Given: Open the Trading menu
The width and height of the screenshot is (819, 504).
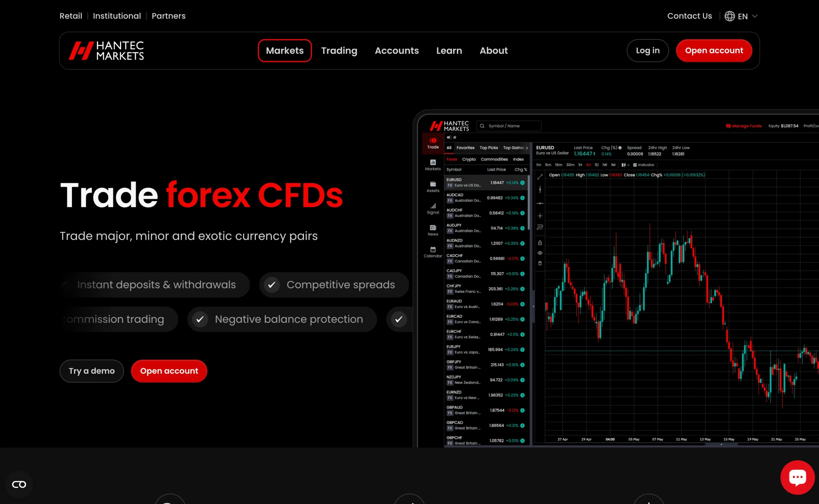Looking at the screenshot, I should point(339,51).
